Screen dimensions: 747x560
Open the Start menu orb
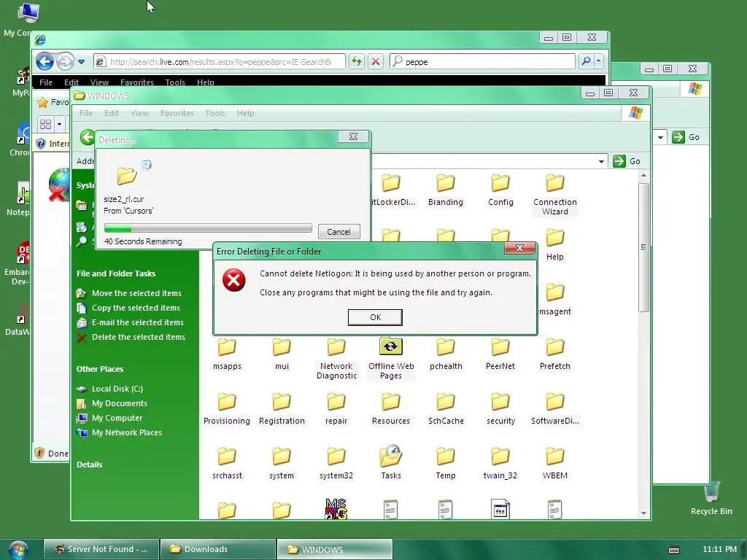pyautogui.click(x=18, y=550)
